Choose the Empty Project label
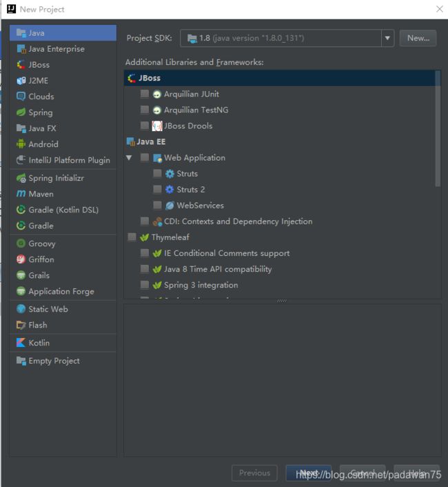 point(54,361)
